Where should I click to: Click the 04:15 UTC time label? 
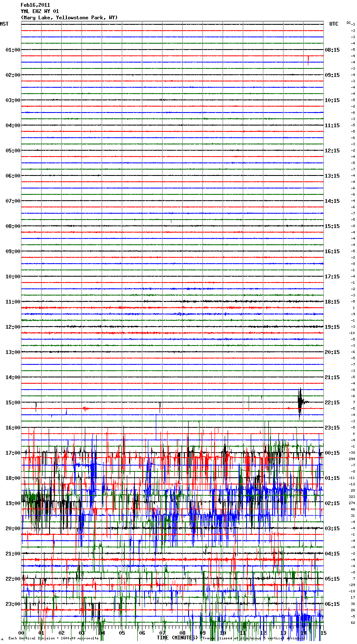(332, 554)
